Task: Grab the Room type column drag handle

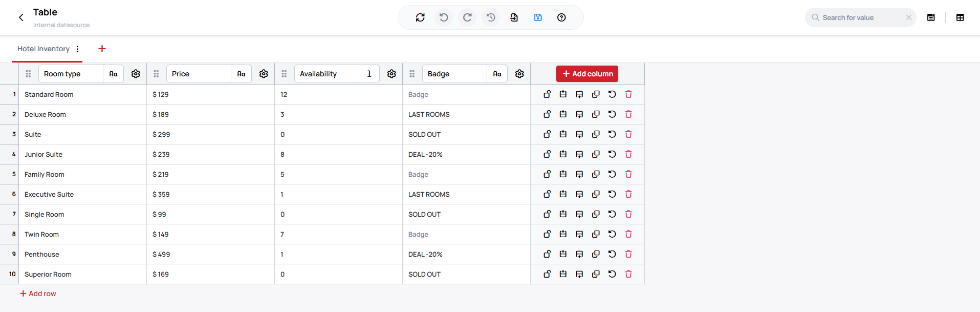Action: point(28,74)
